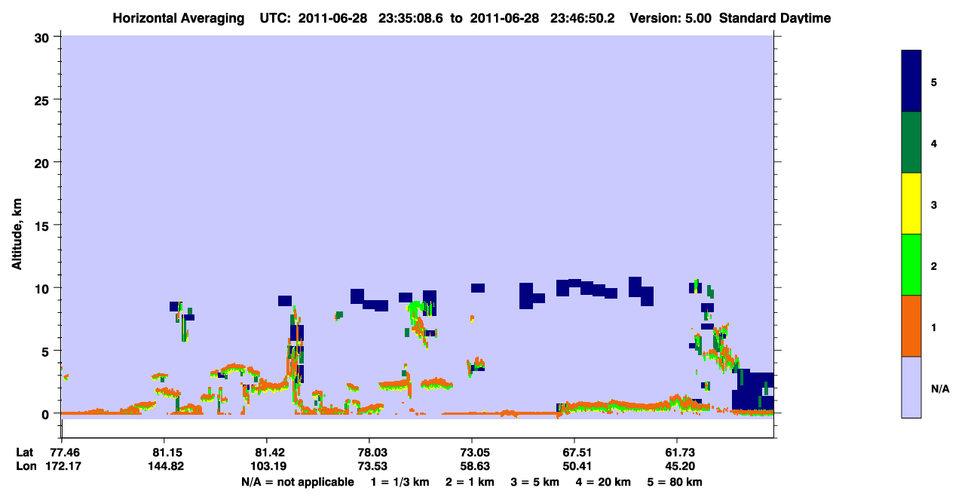
Task: Click the 'Horizontal Averaging' title text
Action: click(x=179, y=18)
